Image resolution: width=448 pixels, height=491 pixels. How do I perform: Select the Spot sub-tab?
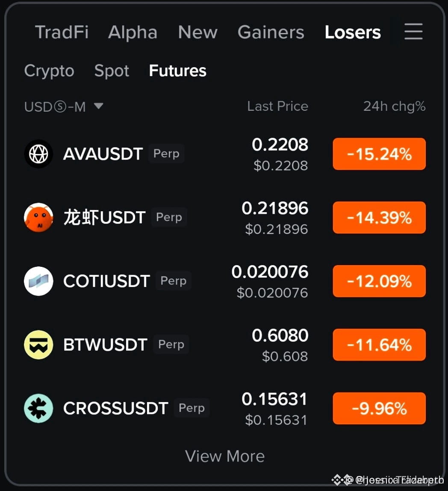[112, 71]
